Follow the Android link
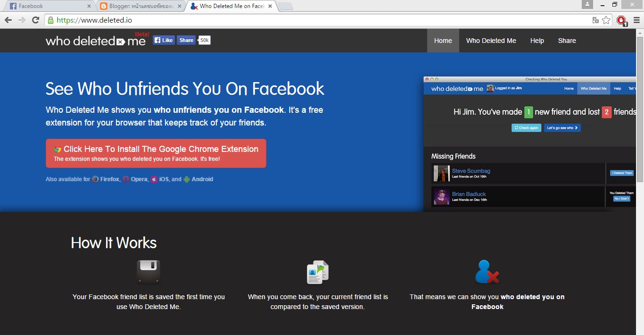Image resolution: width=644 pixels, height=335 pixels. click(x=202, y=179)
